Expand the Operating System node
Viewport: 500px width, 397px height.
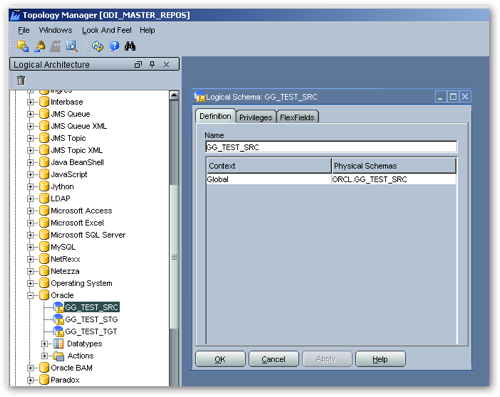pos(31,283)
